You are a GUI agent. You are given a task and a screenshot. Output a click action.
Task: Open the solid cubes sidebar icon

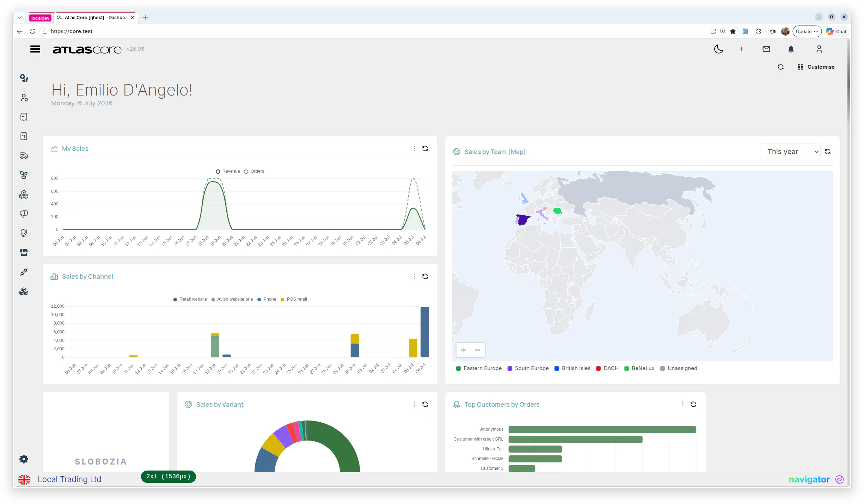tap(24, 291)
